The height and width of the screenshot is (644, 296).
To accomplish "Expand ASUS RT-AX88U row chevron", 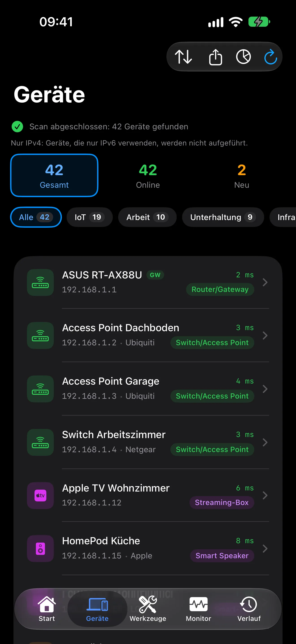I will [x=265, y=282].
